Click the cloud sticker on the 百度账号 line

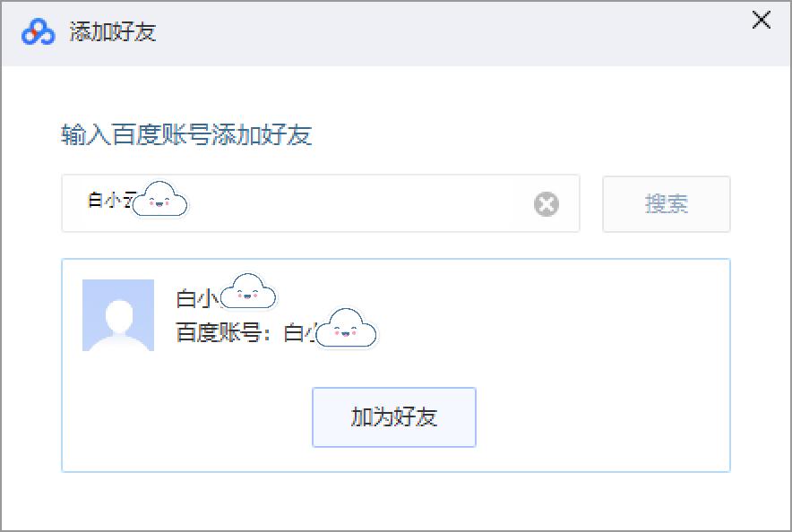pyautogui.click(x=348, y=329)
